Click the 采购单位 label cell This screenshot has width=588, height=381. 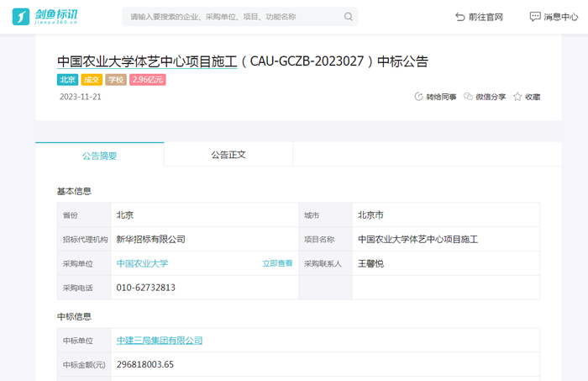[84, 263]
